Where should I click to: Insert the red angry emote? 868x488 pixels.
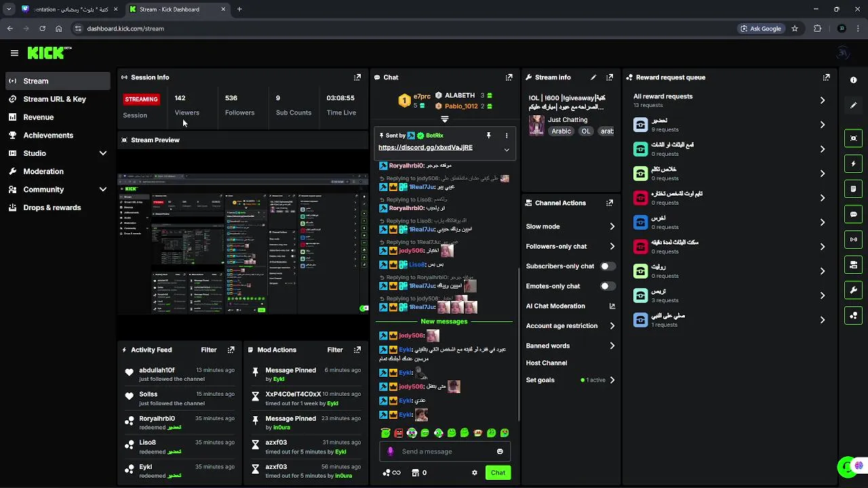[399, 433]
